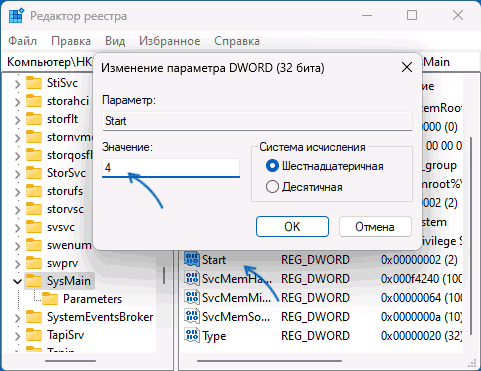
Task: Click the StiSvc folder icon
Action: (34, 83)
